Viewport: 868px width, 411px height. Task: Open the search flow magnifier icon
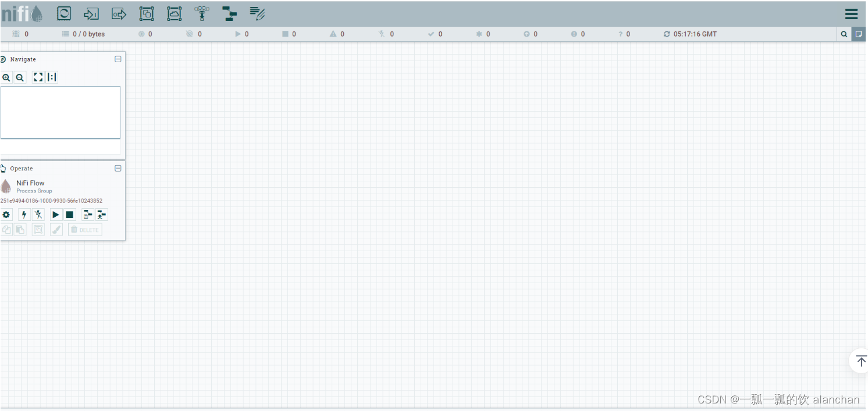coord(844,34)
